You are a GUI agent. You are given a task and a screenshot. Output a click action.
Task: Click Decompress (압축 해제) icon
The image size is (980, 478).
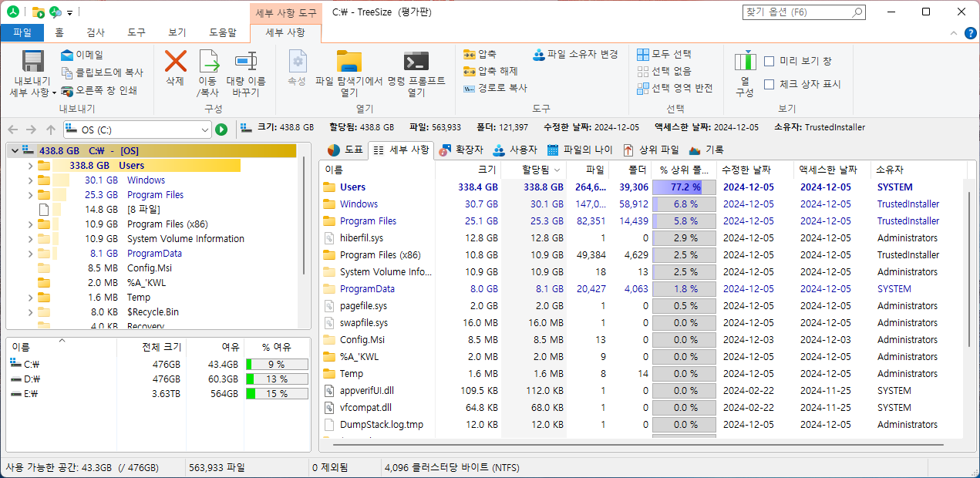click(470, 71)
